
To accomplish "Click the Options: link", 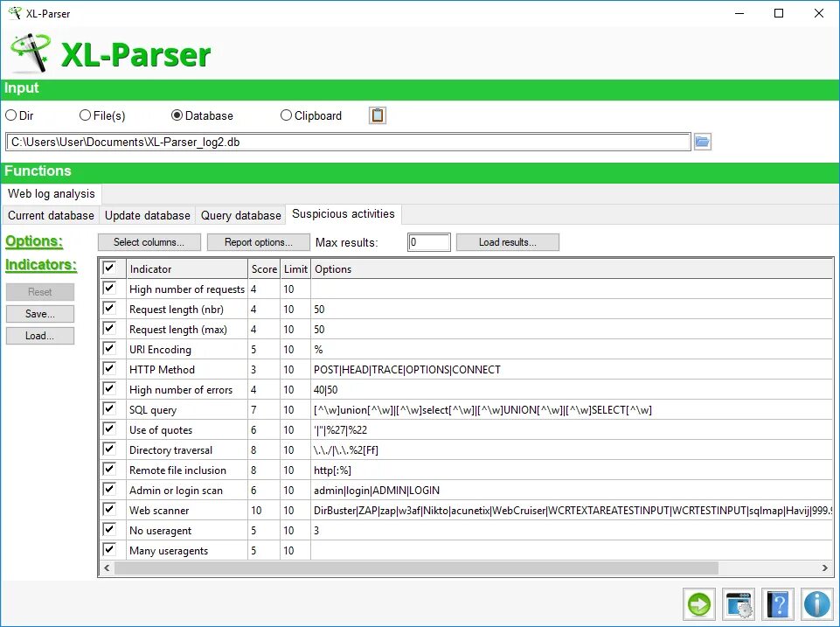I will [x=34, y=241].
